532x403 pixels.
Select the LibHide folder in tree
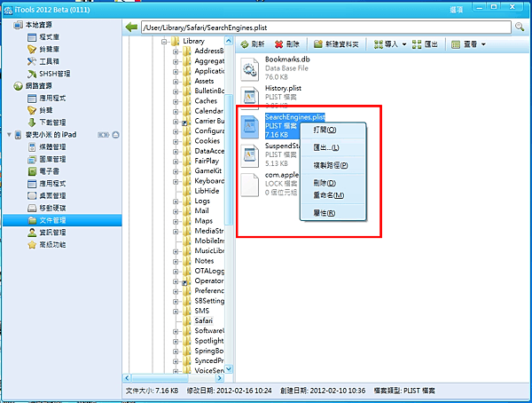click(207, 191)
